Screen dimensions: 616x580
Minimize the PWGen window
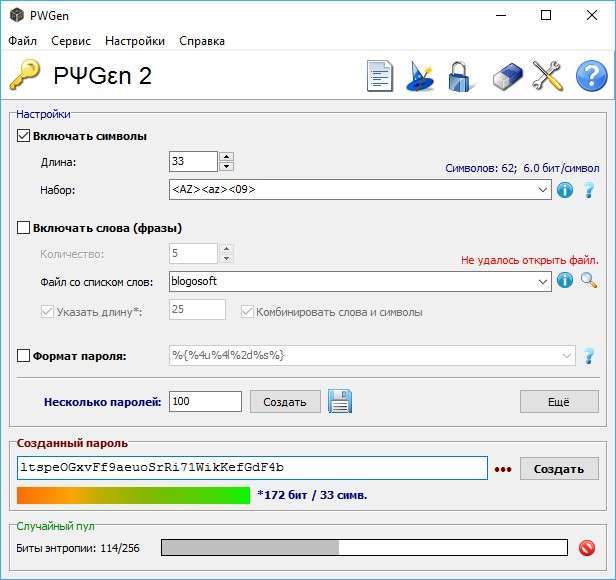(501, 15)
